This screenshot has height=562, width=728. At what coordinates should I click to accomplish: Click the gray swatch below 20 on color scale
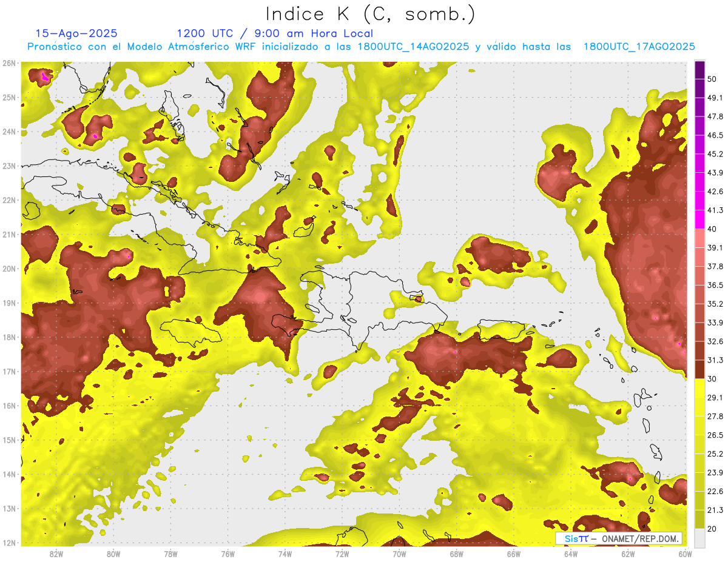click(699, 538)
